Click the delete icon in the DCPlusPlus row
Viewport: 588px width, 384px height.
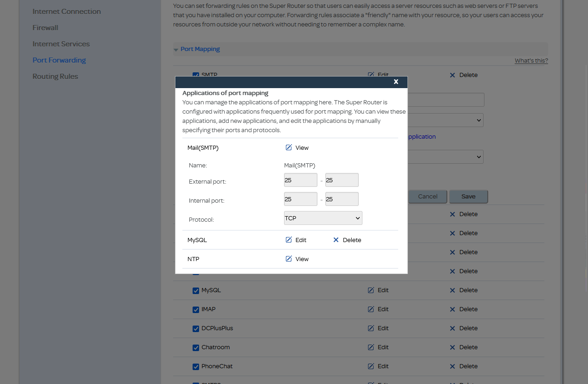point(452,328)
